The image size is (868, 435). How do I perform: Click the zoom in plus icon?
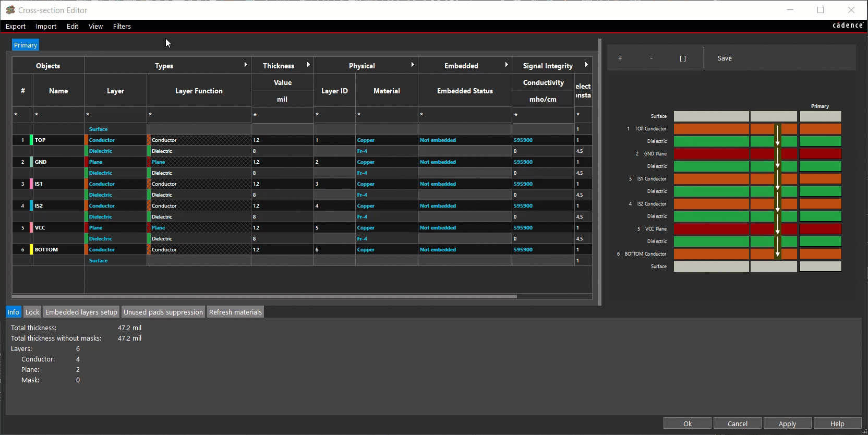pos(620,58)
